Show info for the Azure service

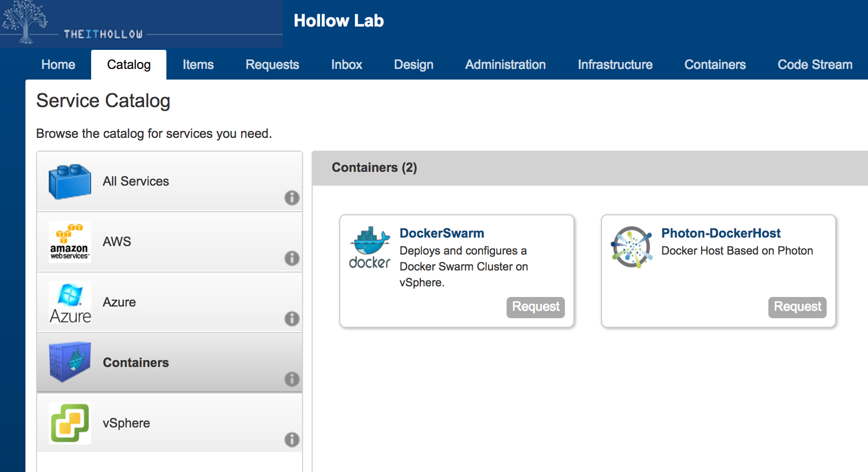pyautogui.click(x=292, y=319)
